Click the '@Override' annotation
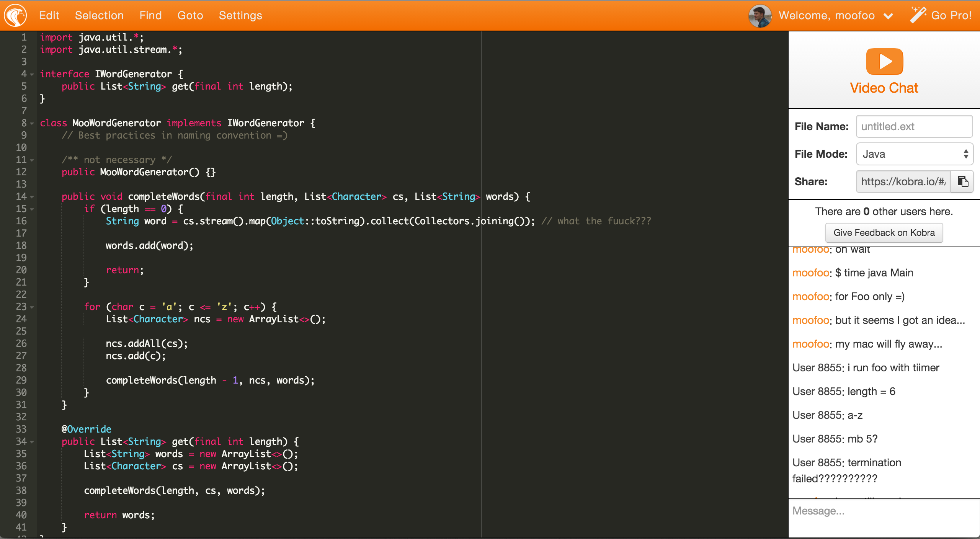Image resolution: width=980 pixels, height=539 pixels. (x=87, y=429)
